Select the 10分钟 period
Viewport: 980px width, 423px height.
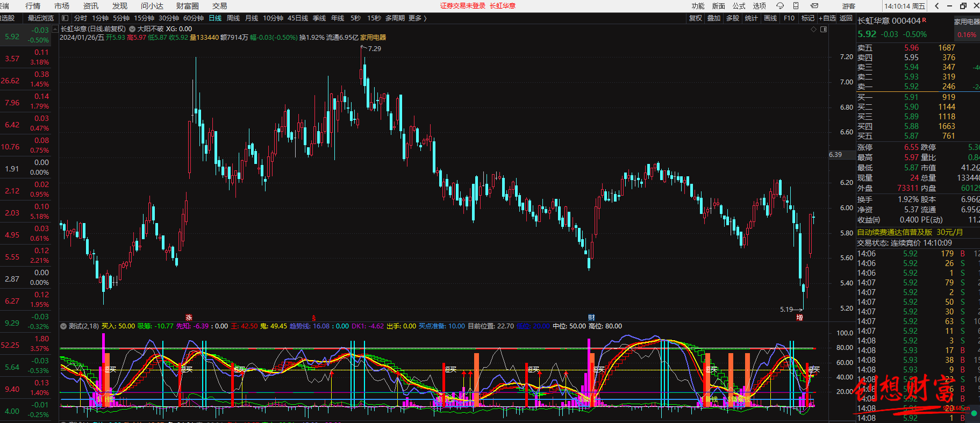click(273, 18)
